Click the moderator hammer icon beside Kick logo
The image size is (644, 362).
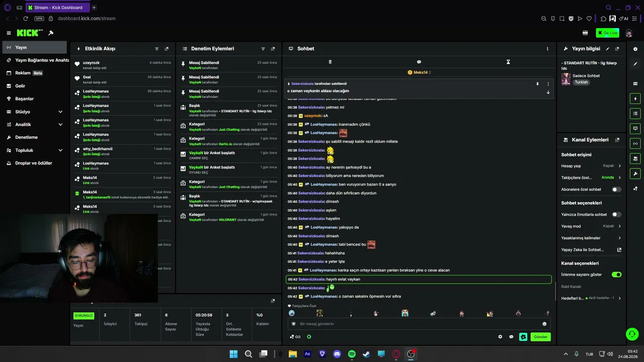51,33
